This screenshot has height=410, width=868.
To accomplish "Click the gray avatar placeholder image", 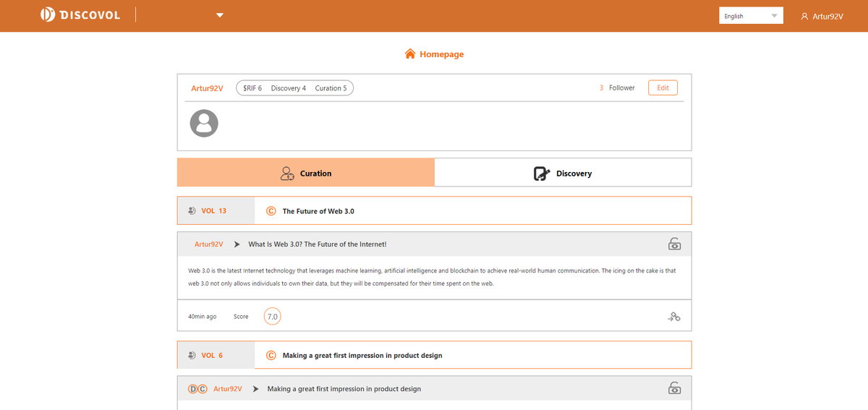I will [204, 123].
